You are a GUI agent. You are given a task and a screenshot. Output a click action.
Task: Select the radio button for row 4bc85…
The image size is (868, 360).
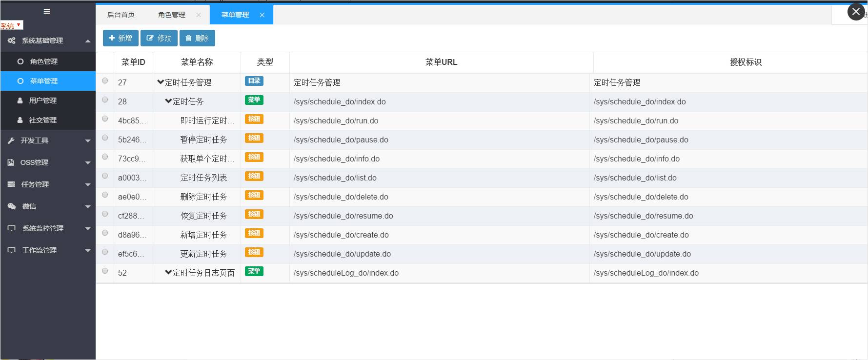point(105,119)
